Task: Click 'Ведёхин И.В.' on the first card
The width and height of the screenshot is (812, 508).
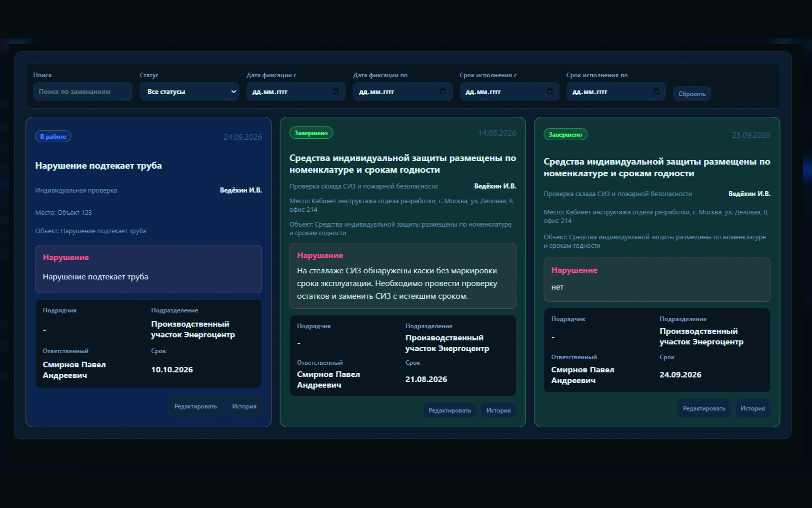Action: tap(241, 190)
